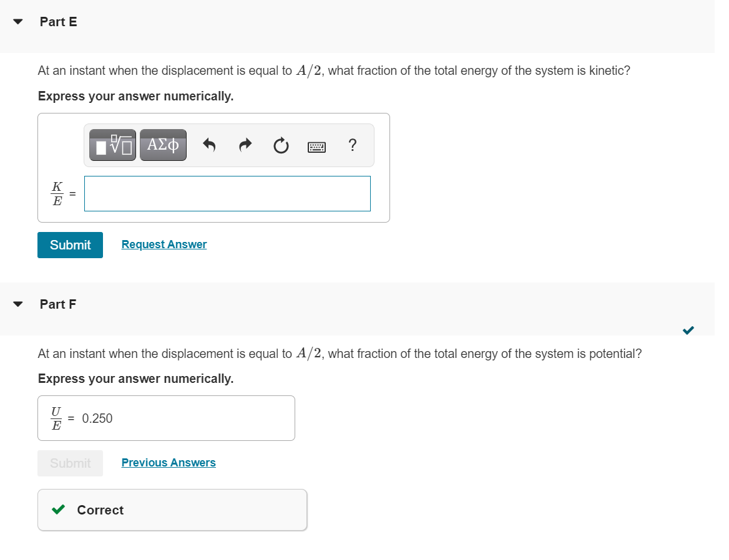Open equation editor help
This screenshot has width=729, height=560.
click(x=352, y=145)
